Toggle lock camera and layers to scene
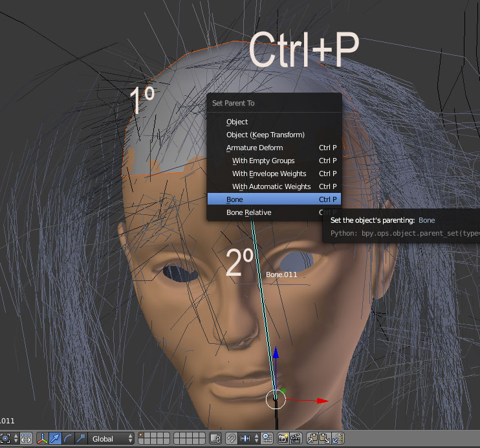 click(216, 439)
